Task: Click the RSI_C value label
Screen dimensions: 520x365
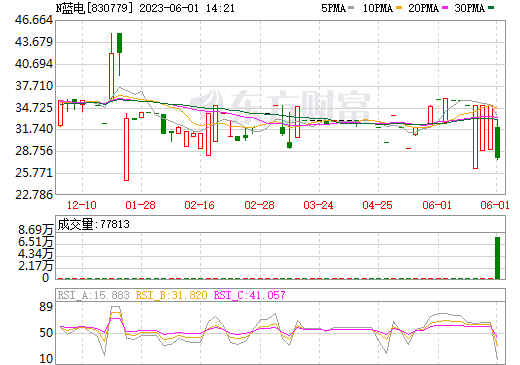Action: (x=249, y=295)
